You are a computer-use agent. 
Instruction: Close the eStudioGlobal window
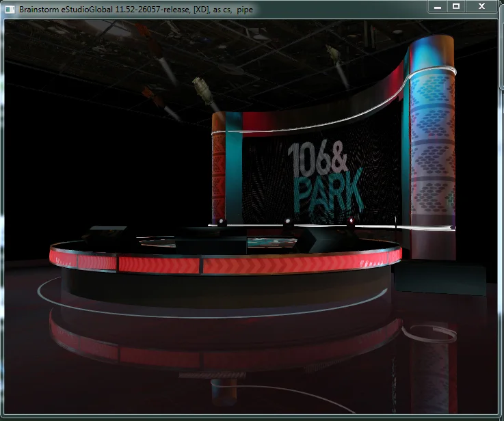pyautogui.click(x=481, y=6)
